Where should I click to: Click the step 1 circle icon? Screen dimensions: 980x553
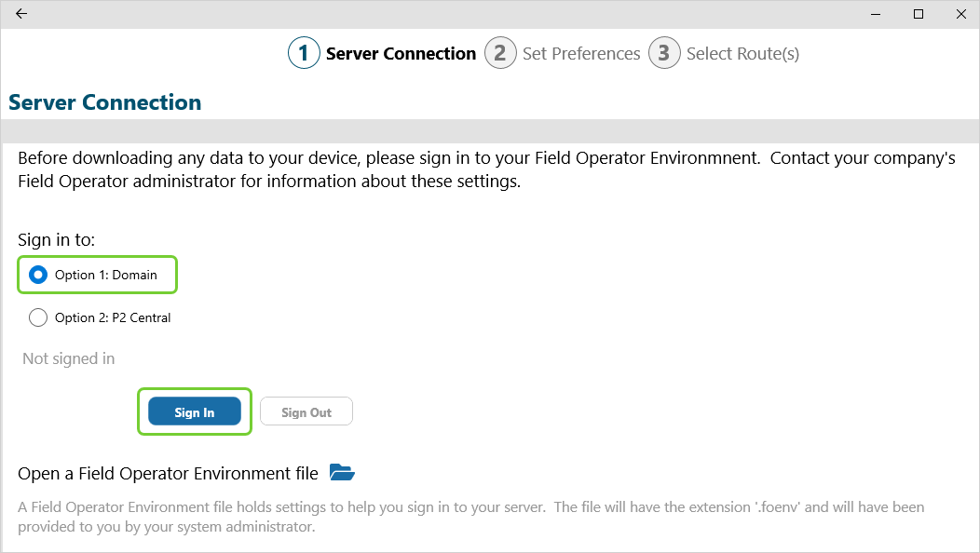coord(304,53)
